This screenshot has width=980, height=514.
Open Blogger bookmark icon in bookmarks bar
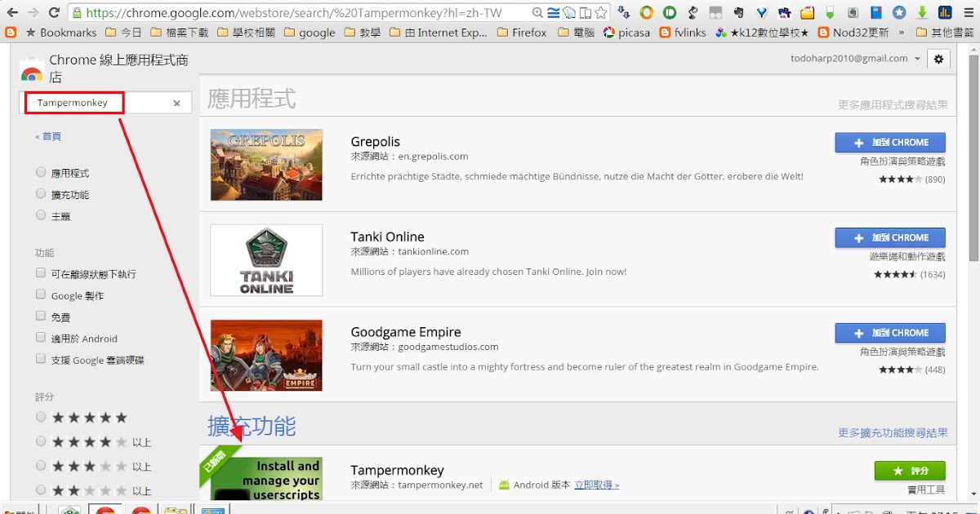tap(11, 33)
